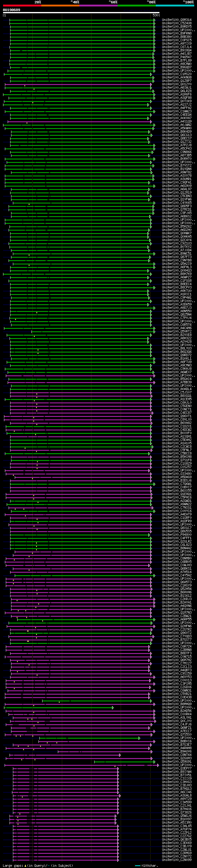The image size is (197, 868).
Task: Select the query label AU190689
Action: (x=11, y=10)
